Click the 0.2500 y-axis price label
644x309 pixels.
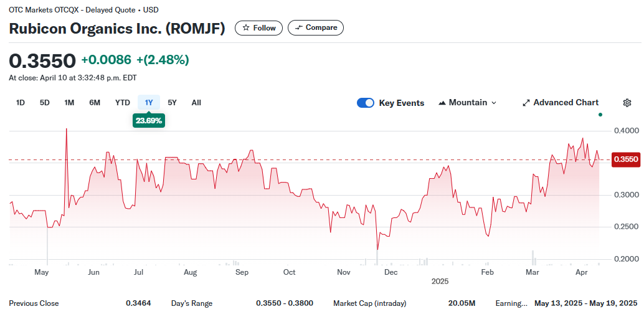625,227
